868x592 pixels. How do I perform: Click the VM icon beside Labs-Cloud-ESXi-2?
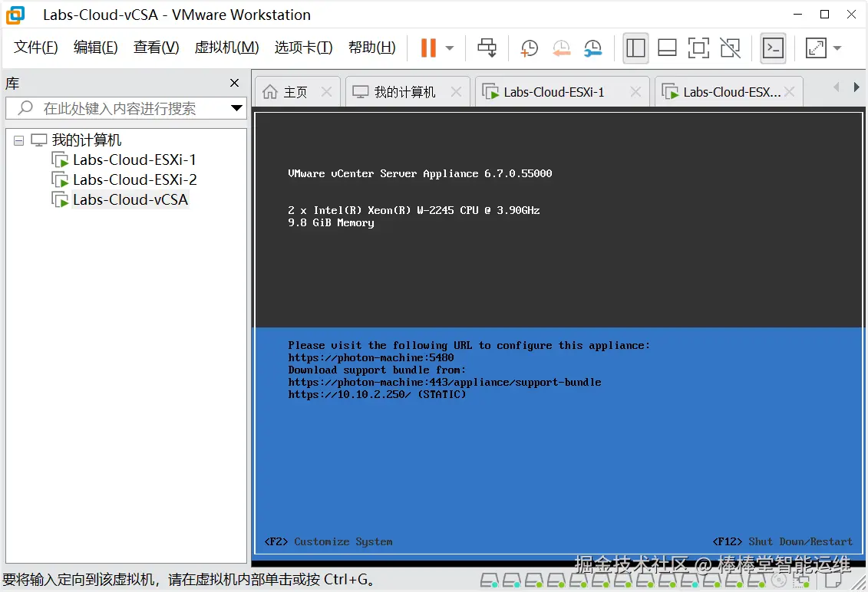pyautogui.click(x=60, y=179)
